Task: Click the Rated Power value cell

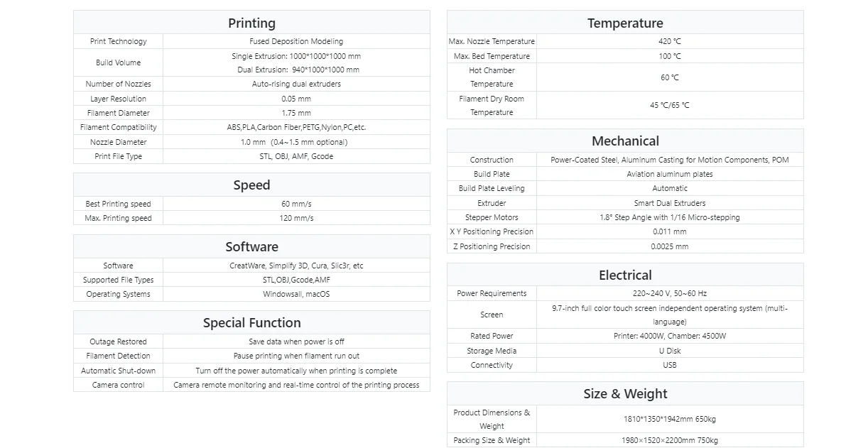Action: tap(670, 336)
